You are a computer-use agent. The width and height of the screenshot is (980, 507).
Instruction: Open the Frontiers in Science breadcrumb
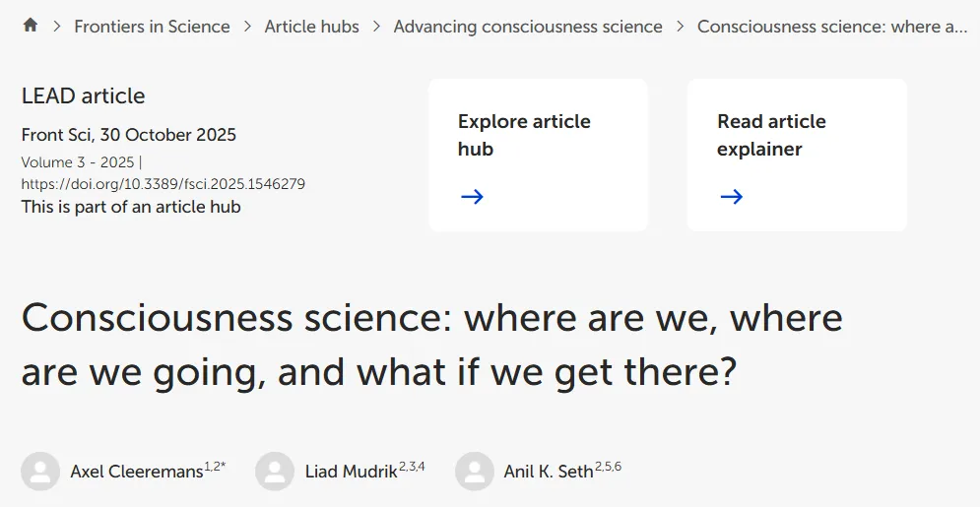pos(152,27)
